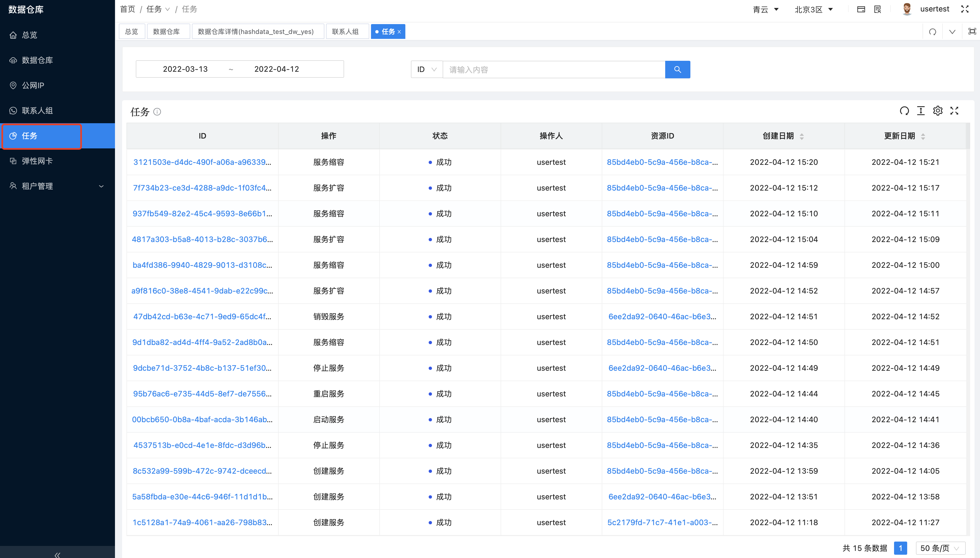Select 公网IP in the left sidebar
This screenshot has width=980, height=558.
(x=33, y=85)
